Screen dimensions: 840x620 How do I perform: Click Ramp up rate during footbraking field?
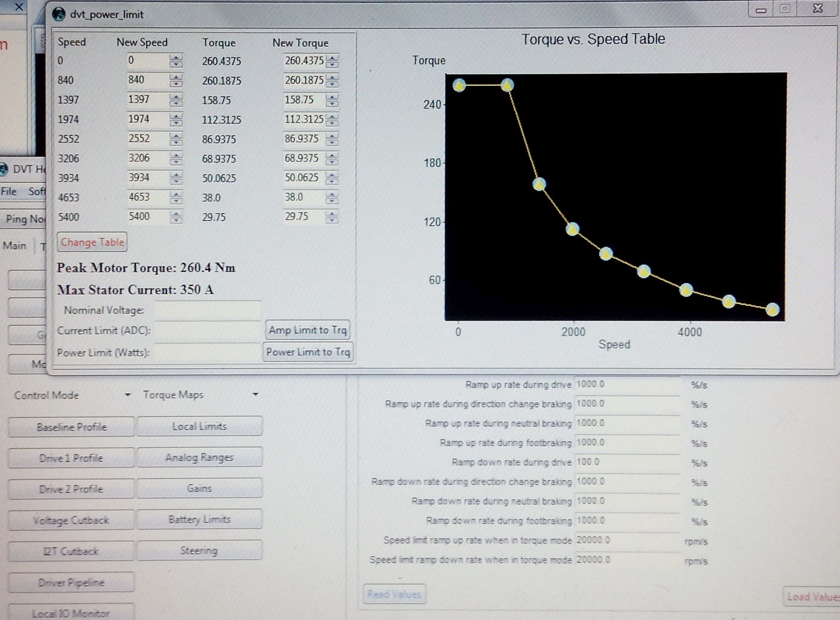point(627,443)
